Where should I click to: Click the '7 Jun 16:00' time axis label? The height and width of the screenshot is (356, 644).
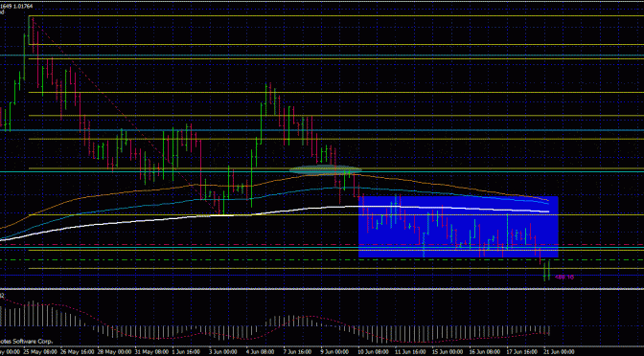point(298,352)
